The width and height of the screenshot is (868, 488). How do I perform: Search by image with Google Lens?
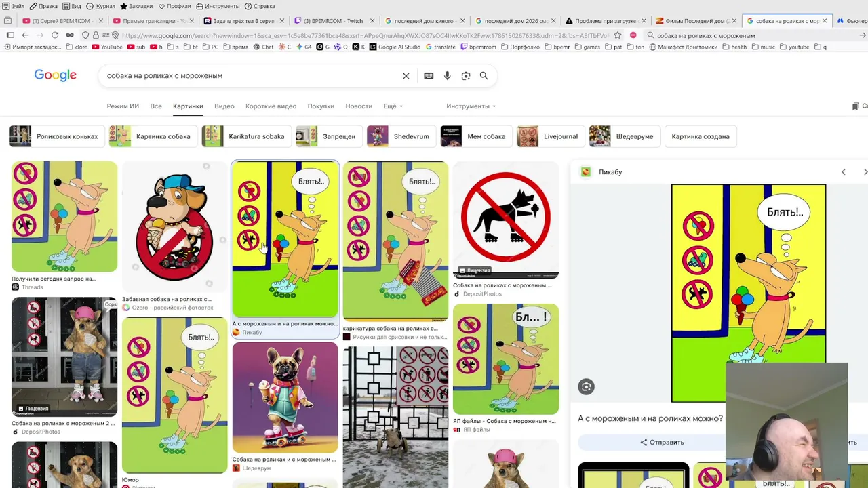tap(466, 76)
